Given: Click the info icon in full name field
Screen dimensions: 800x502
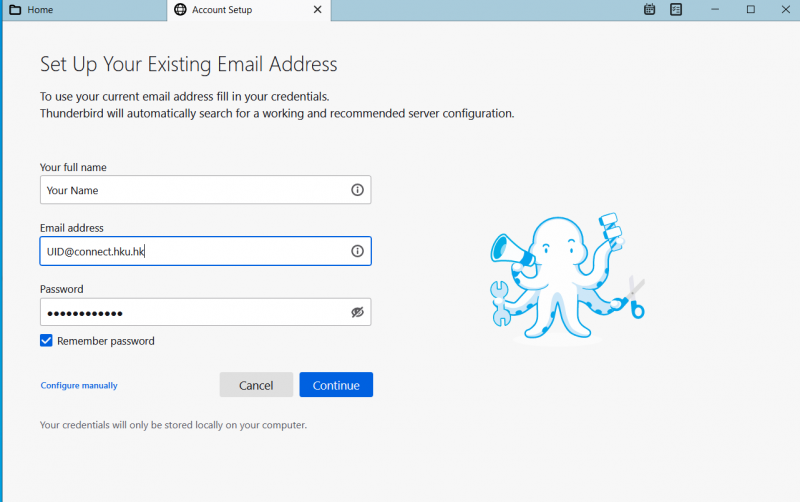Looking at the screenshot, I should 357,190.
